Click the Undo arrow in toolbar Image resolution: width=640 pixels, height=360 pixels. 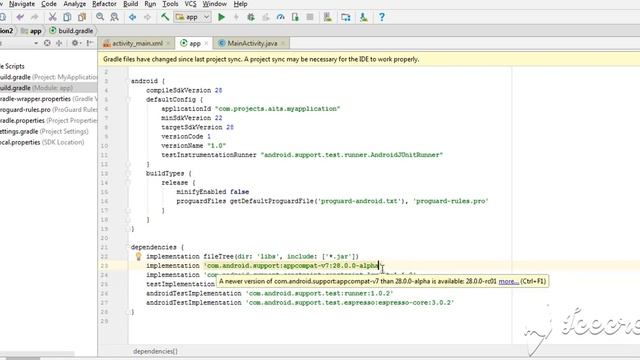[x=20, y=17]
